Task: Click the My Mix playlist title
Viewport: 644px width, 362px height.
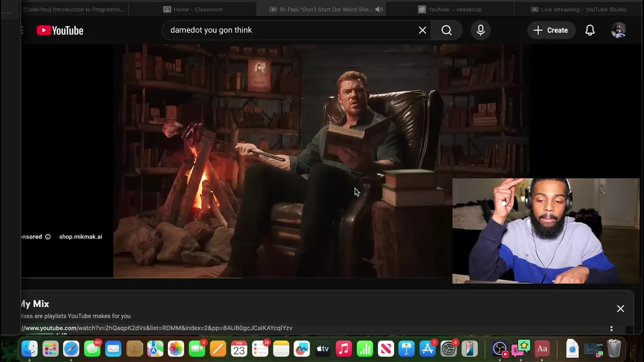Action: (34, 304)
